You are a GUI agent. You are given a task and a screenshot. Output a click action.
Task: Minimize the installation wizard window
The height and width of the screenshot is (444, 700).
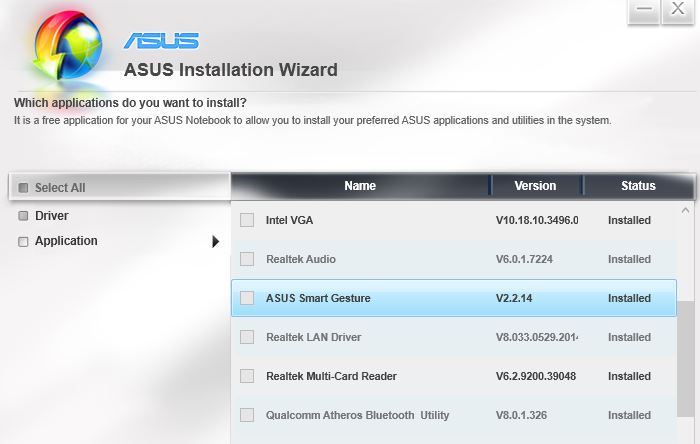click(643, 9)
